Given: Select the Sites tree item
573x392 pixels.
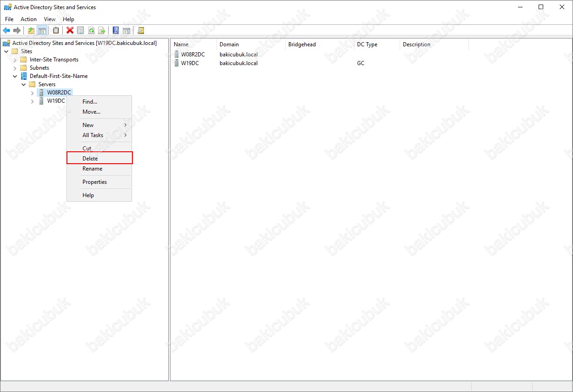Looking at the screenshot, I should point(27,51).
